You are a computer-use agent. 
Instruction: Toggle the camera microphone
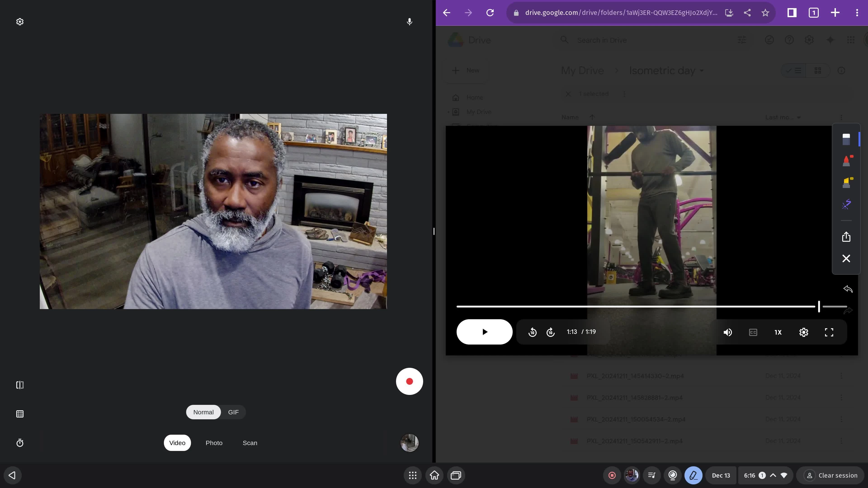click(x=409, y=22)
